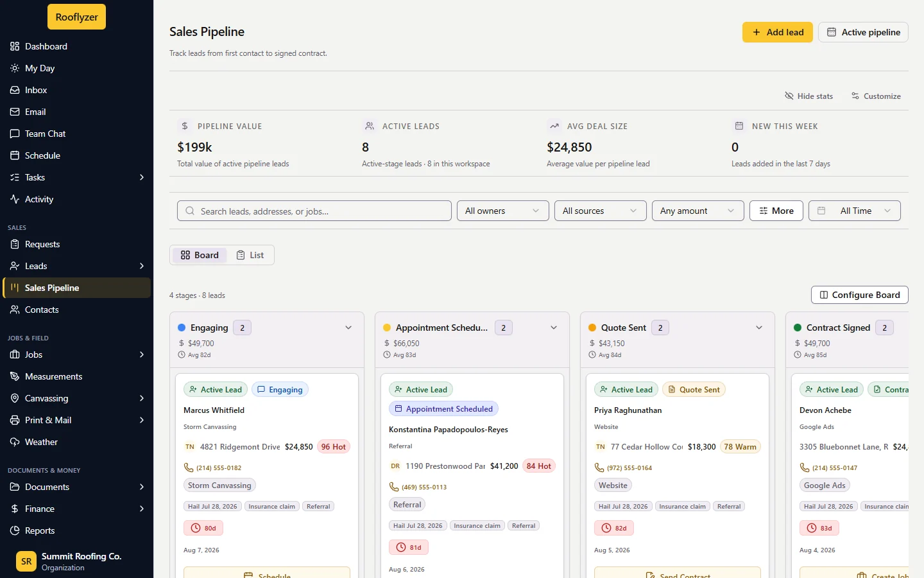Open the Dashboard sidebar icon
Viewport: 924px width, 578px height.
click(15, 46)
